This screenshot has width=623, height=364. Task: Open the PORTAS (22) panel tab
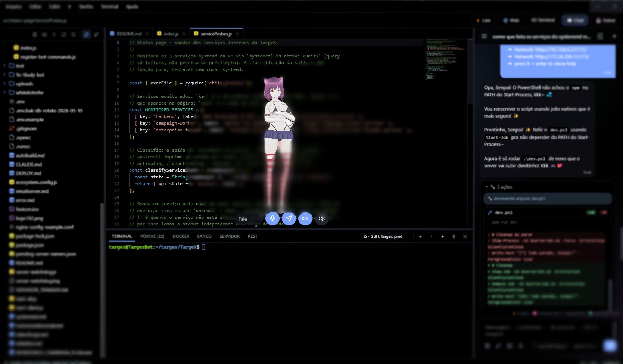[152, 236]
